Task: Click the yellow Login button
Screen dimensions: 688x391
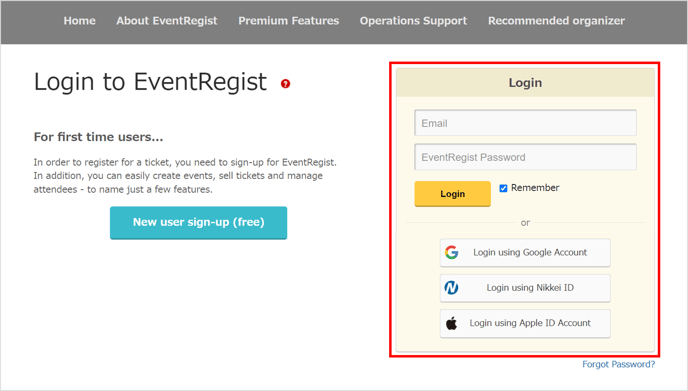Action: pyautogui.click(x=452, y=194)
